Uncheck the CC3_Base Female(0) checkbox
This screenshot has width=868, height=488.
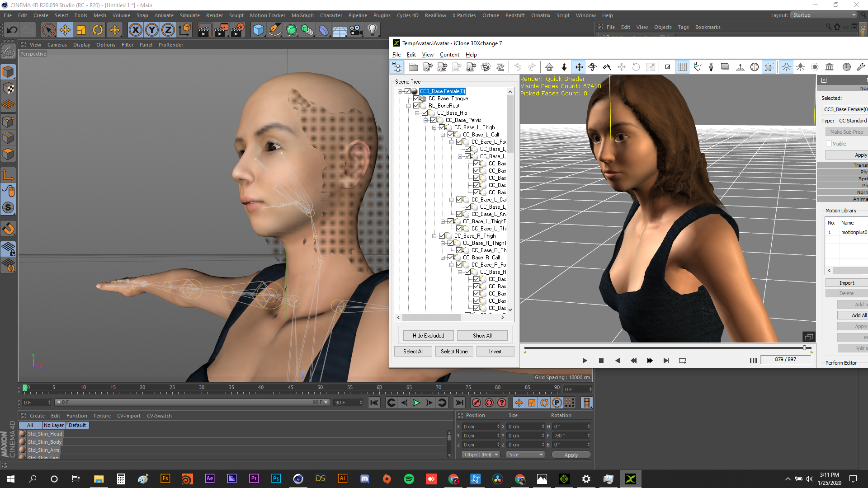point(407,91)
